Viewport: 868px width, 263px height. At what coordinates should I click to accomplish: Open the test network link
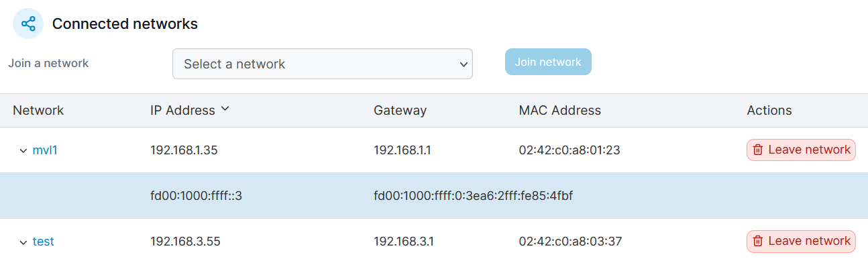tap(44, 242)
